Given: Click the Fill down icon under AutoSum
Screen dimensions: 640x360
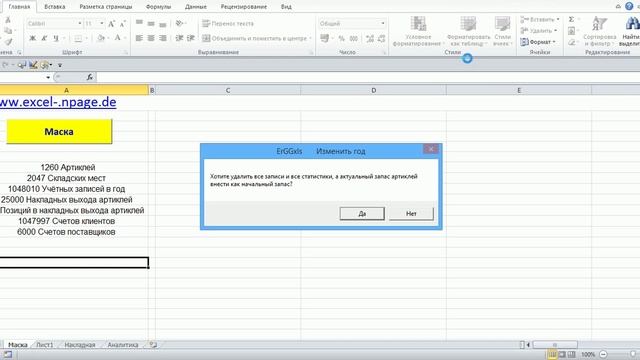Looking at the screenshot, I should click(571, 31).
